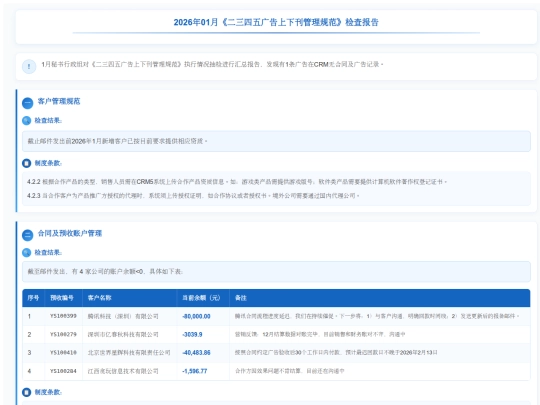Click the customer name in row 2
Viewport: 540px width, 405px height.
pos(123,334)
